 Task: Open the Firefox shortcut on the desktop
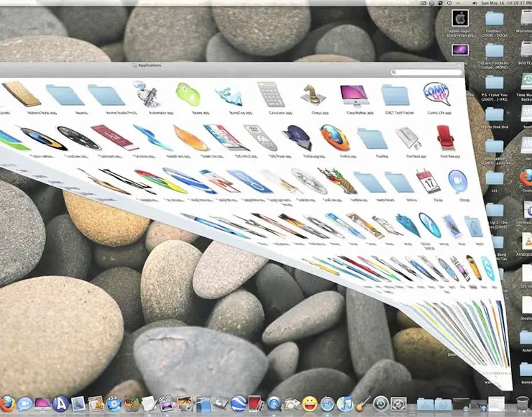click(x=526, y=178)
